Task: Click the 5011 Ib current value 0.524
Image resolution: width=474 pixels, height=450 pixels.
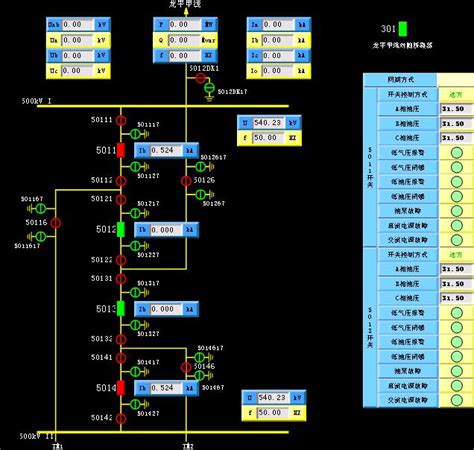Action: [166, 151]
